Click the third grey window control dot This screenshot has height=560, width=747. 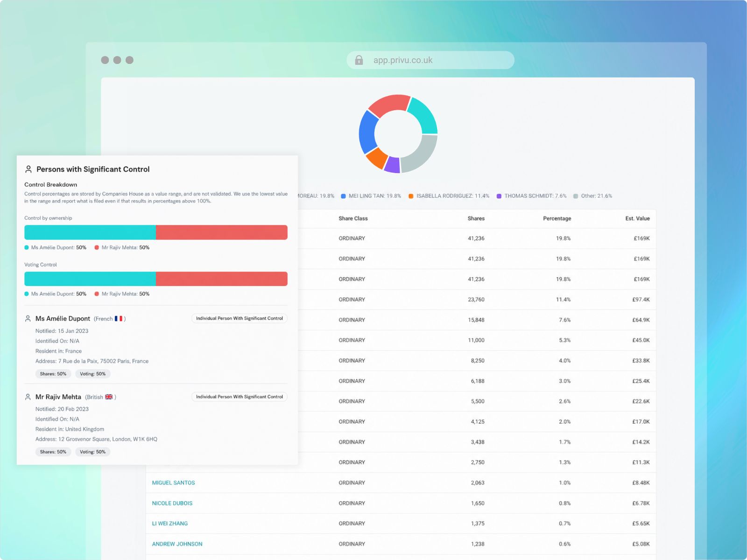pos(130,60)
